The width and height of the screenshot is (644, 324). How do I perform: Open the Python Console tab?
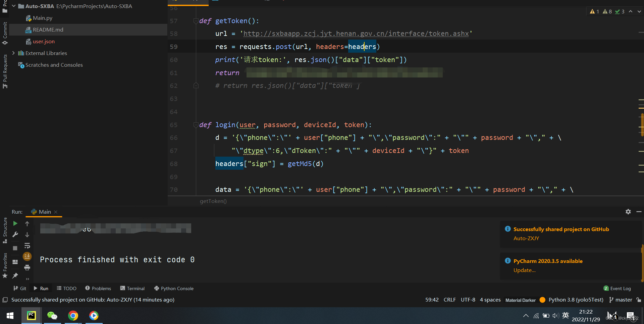174,288
